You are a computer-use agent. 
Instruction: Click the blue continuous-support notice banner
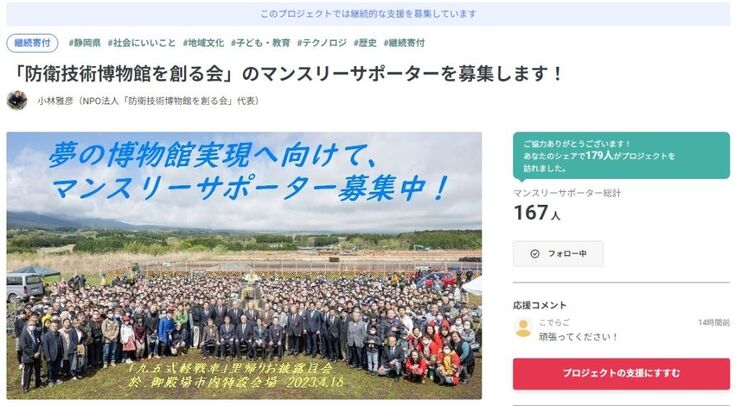(368, 14)
